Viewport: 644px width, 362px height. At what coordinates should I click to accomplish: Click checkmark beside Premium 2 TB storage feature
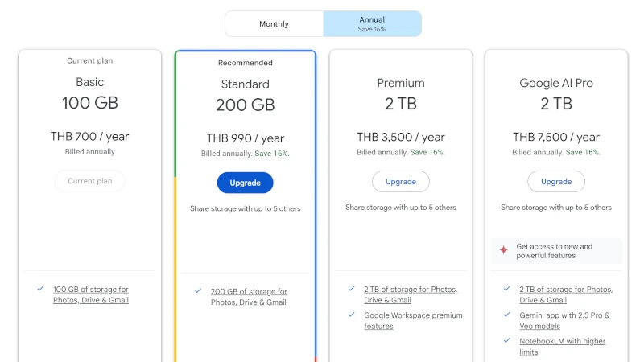coord(351,289)
